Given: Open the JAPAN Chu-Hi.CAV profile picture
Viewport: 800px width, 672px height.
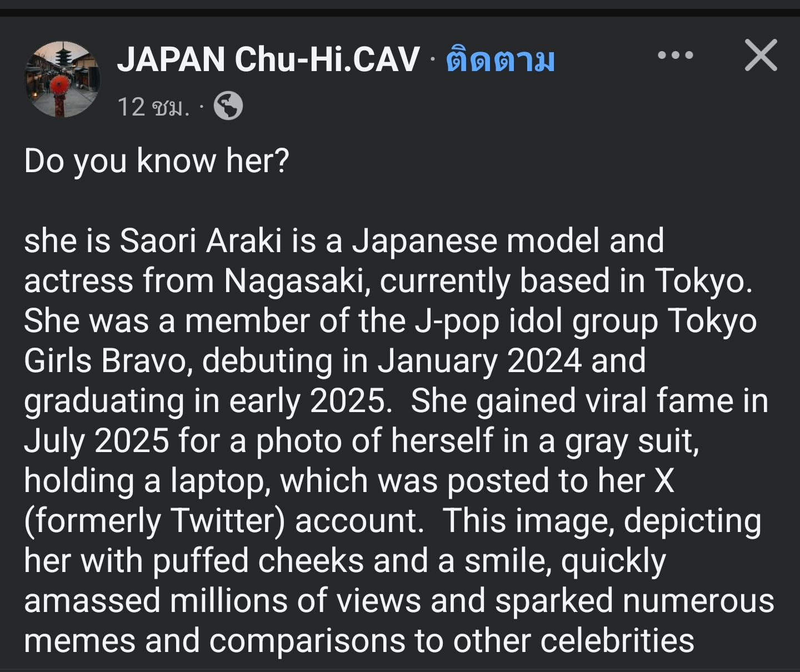Looking at the screenshot, I should 62,79.
